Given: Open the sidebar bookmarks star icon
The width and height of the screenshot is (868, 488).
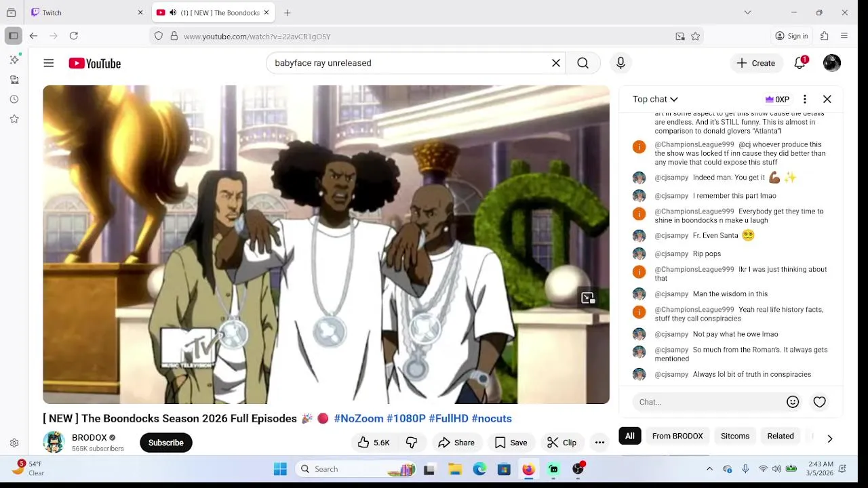Looking at the screenshot, I should tap(14, 119).
